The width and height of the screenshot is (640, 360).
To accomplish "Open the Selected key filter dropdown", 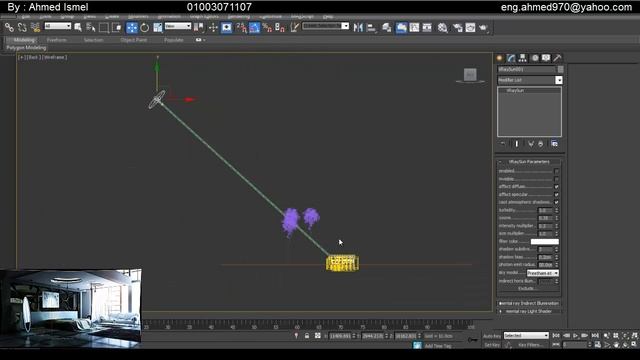I will click(526, 335).
